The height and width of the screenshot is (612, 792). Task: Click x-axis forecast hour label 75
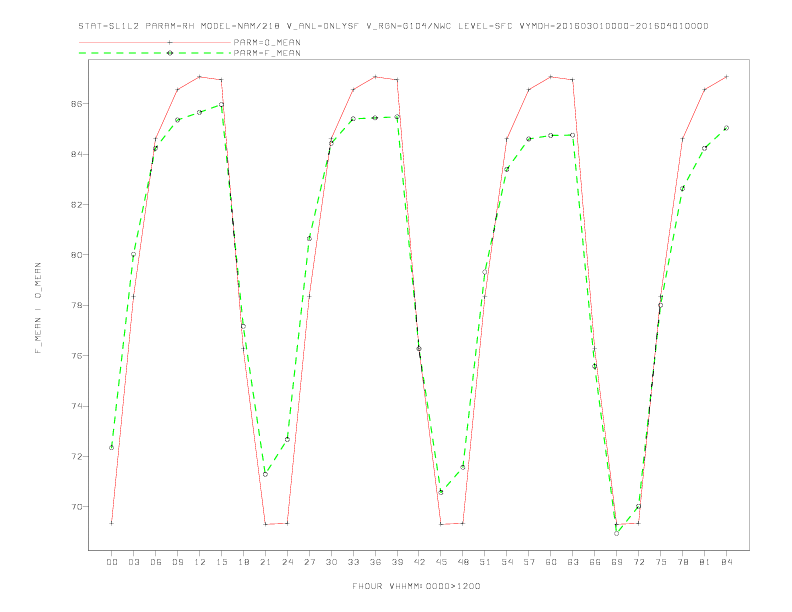[661, 562]
